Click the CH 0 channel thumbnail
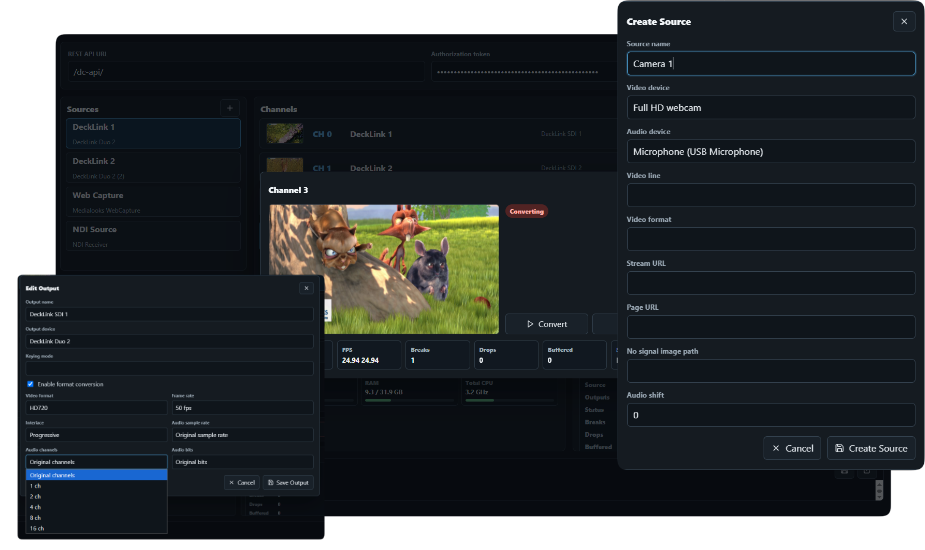 (x=285, y=133)
